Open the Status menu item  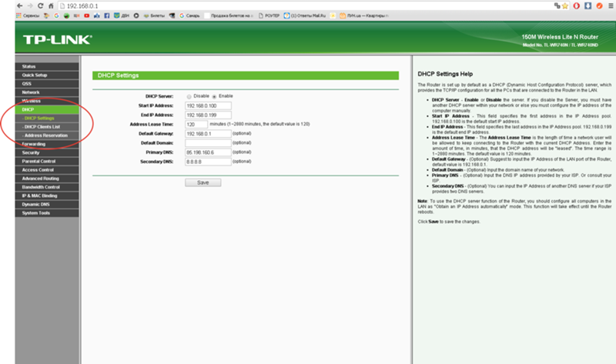47,66
